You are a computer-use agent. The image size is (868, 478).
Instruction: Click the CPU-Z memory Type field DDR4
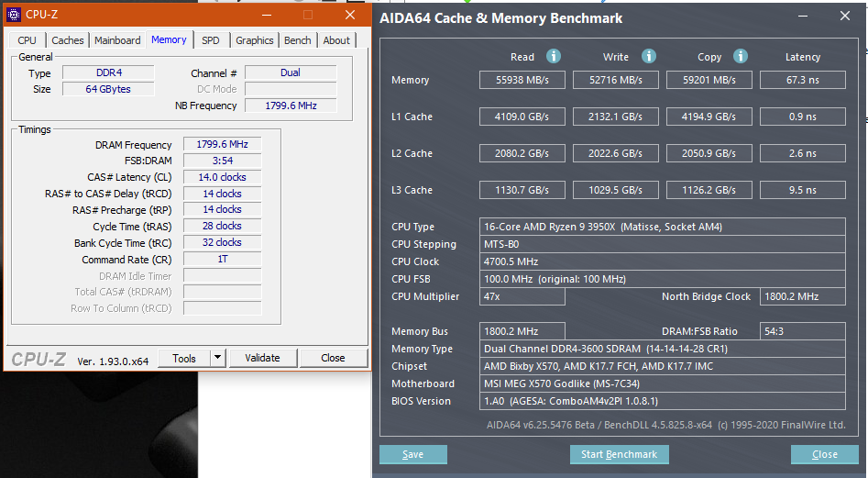[108, 72]
